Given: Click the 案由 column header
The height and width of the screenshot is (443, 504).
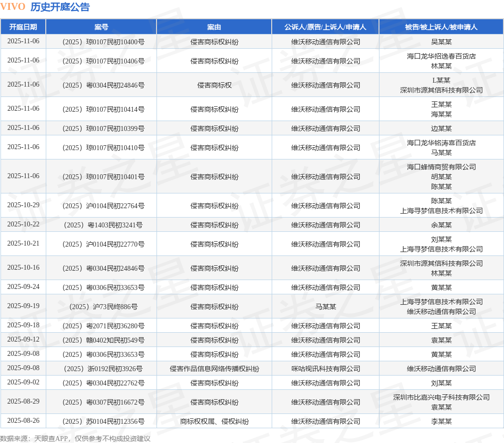Looking at the screenshot, I should (214, 27).
